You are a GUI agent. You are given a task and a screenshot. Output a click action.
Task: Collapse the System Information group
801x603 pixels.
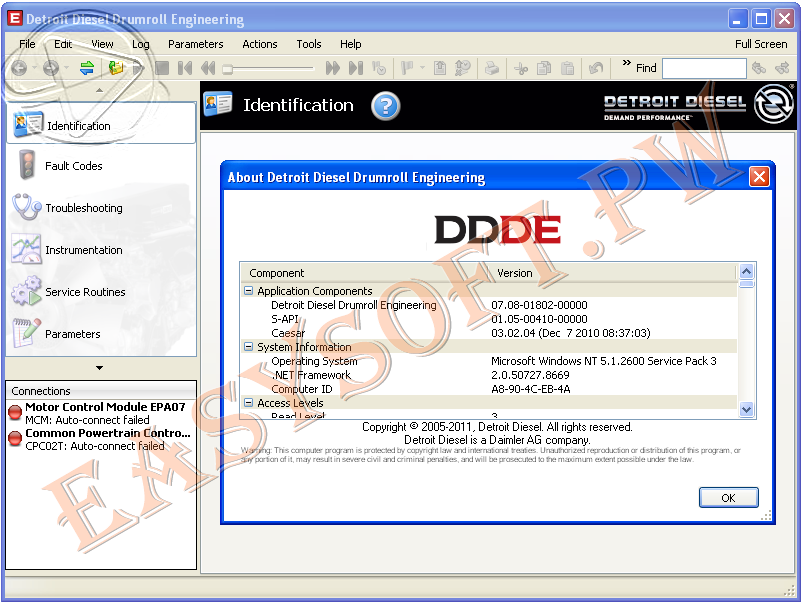coord(248,347)
